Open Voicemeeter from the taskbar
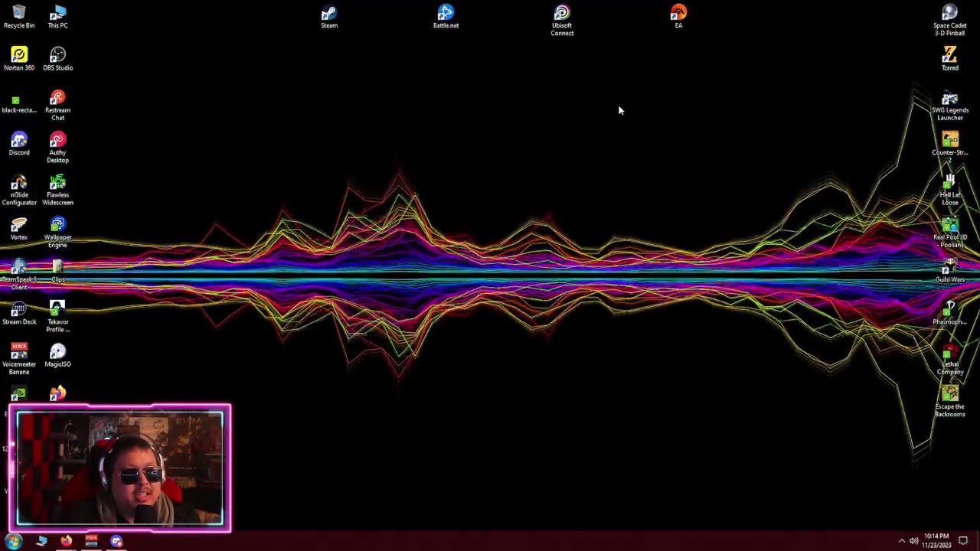 pos(91,541)
